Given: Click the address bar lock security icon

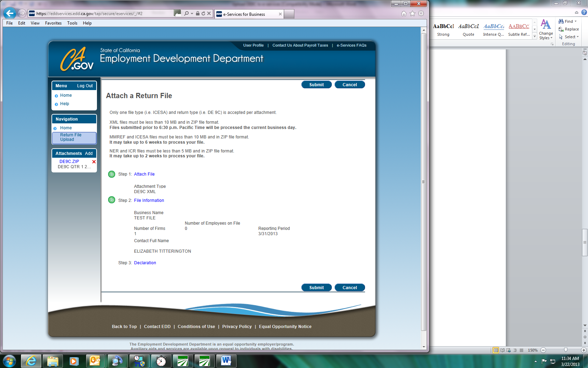Looking at the screenshot, I should coord(198,13).
